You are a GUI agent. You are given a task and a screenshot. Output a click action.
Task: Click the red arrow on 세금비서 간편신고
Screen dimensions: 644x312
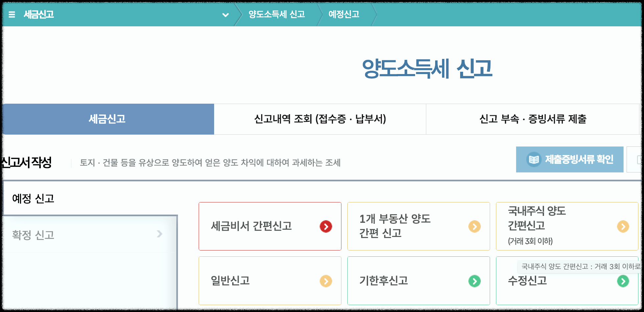coord(325,226)
